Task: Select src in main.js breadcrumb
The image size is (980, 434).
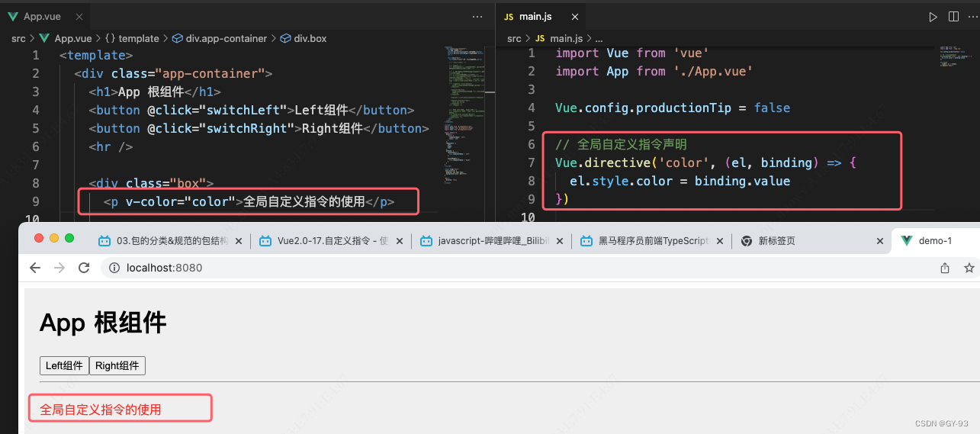Action: click(x=514, y=38)
